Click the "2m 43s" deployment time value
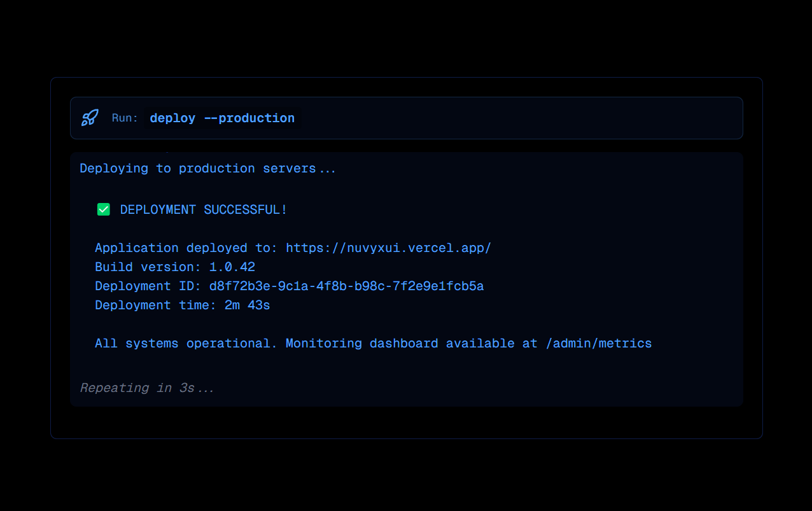The image size is (812, 511). coord(247,305)
